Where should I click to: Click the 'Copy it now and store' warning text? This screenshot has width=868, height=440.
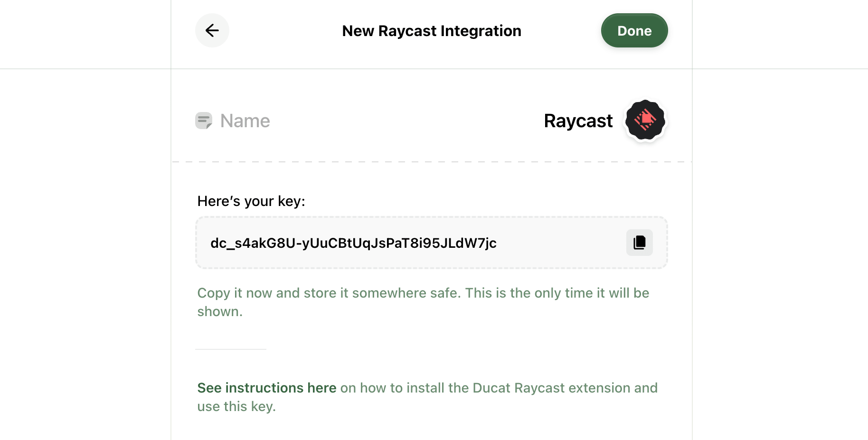423,302
